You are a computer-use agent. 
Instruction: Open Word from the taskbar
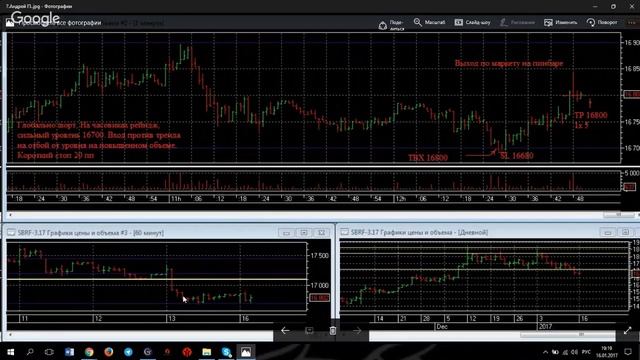pyautogui.click(x=69, y=352)
